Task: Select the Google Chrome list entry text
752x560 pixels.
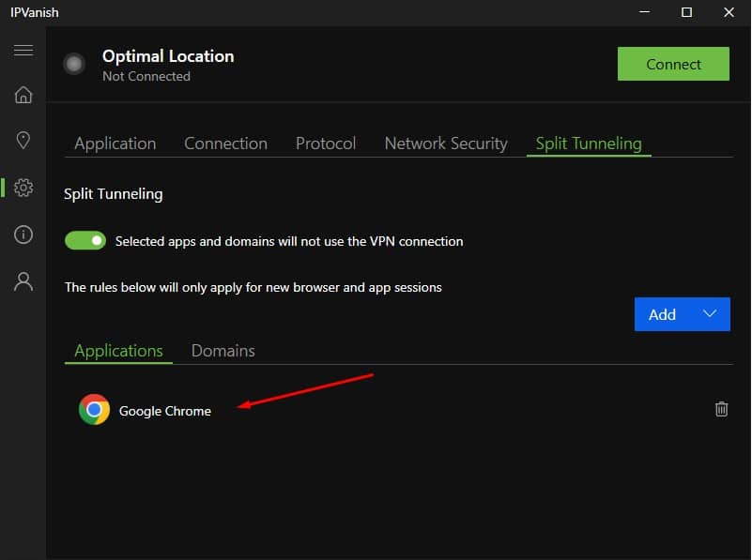Action: (165, 411)
